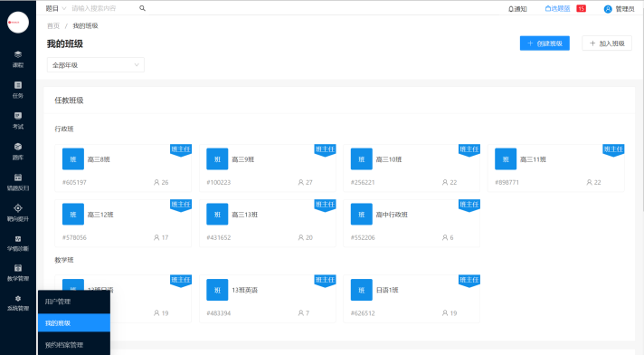This screenshot has width=644, height=355.
Task: Open the 全部年级 grade filter dropdown
Action: [x=96, y=65]
